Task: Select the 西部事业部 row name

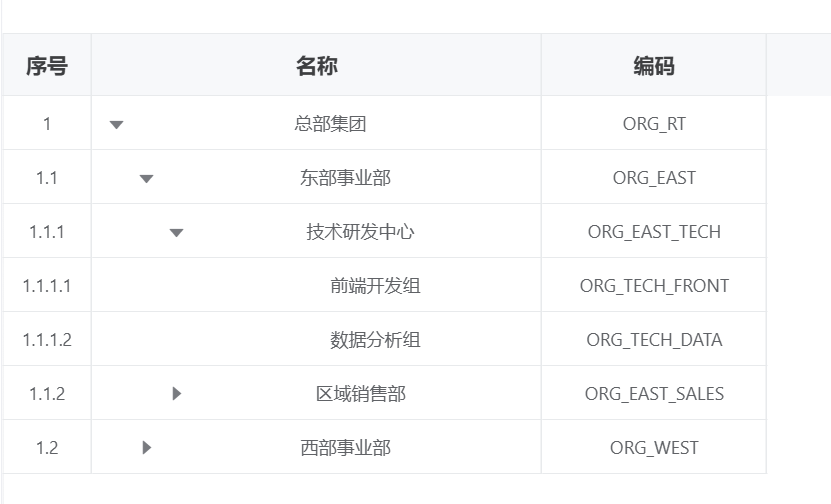Action: click(345, 448)
